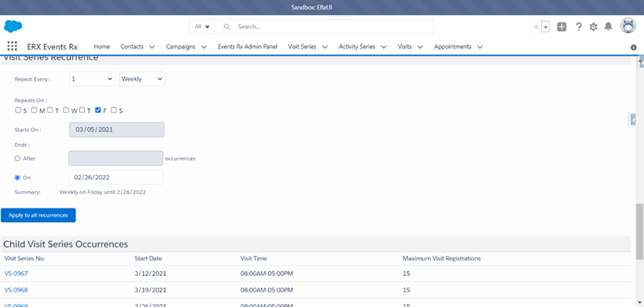
Task: Open the global actions plus icon
Action: coord(562,27)
